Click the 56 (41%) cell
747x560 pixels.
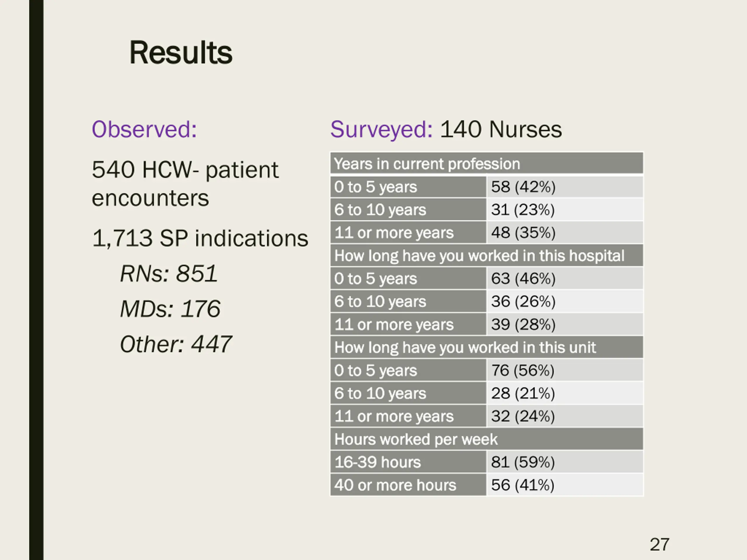[x=523, y=485]
